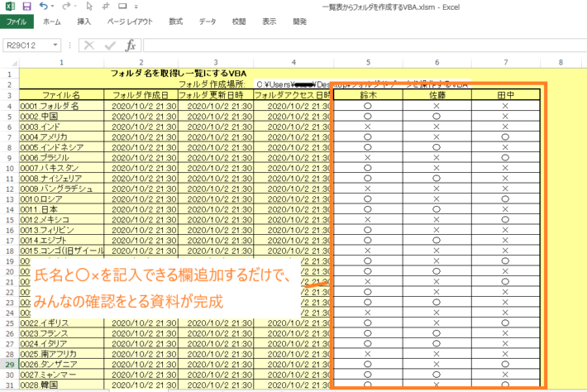Click the 田中 header cell
The width and height of the screenshot is (587, 392).
pyautogui.click(x=505, y=95)
